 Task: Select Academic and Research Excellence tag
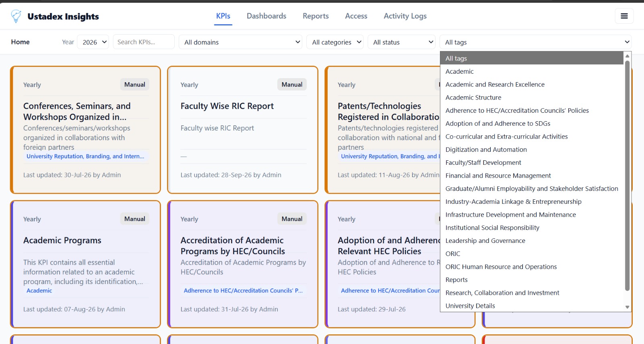532,84
